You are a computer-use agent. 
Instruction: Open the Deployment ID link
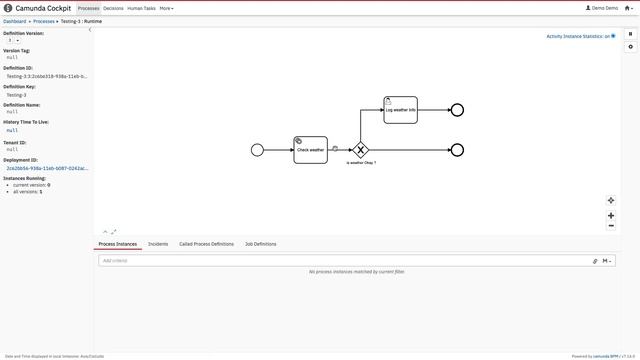pyautogui.click(x=47, y=168)
